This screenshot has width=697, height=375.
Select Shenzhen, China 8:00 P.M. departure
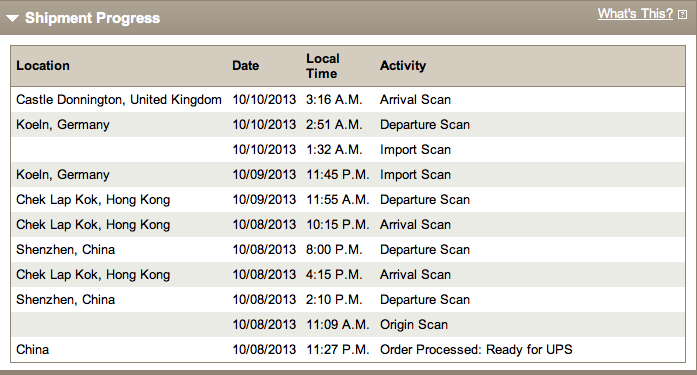click(x=348, y=249)
